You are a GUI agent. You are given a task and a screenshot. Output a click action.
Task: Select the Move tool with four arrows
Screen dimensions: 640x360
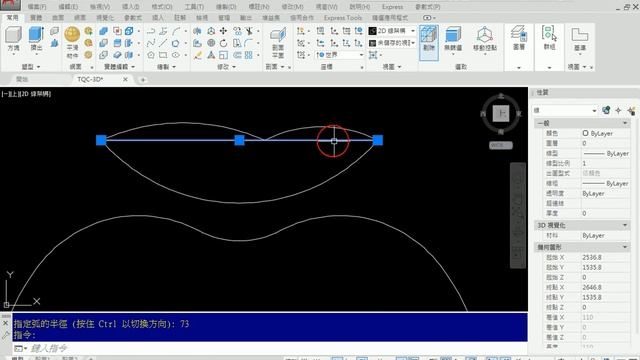(x=224, y=31)
